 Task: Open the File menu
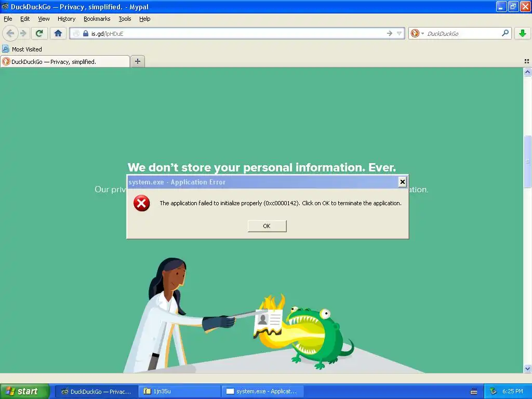(x=8, y=19)
